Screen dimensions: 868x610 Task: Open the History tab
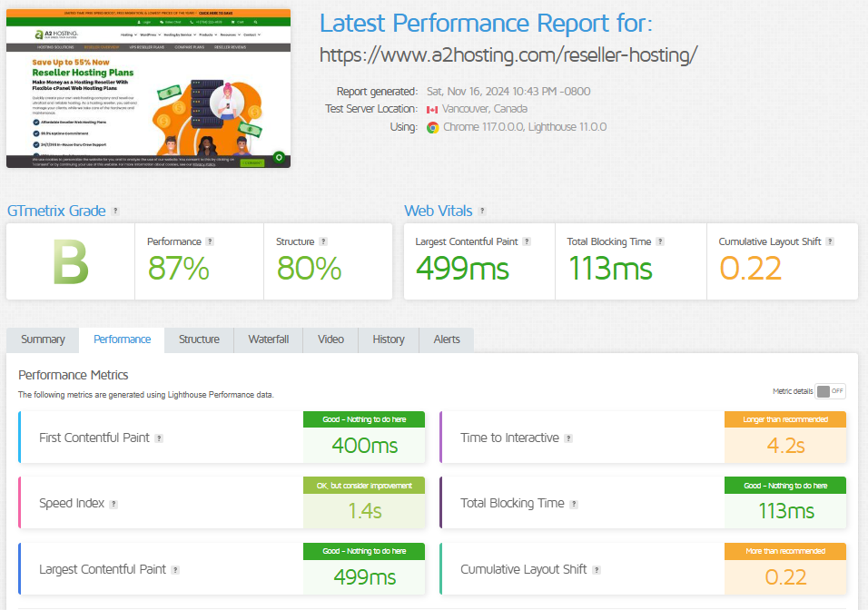389,339
